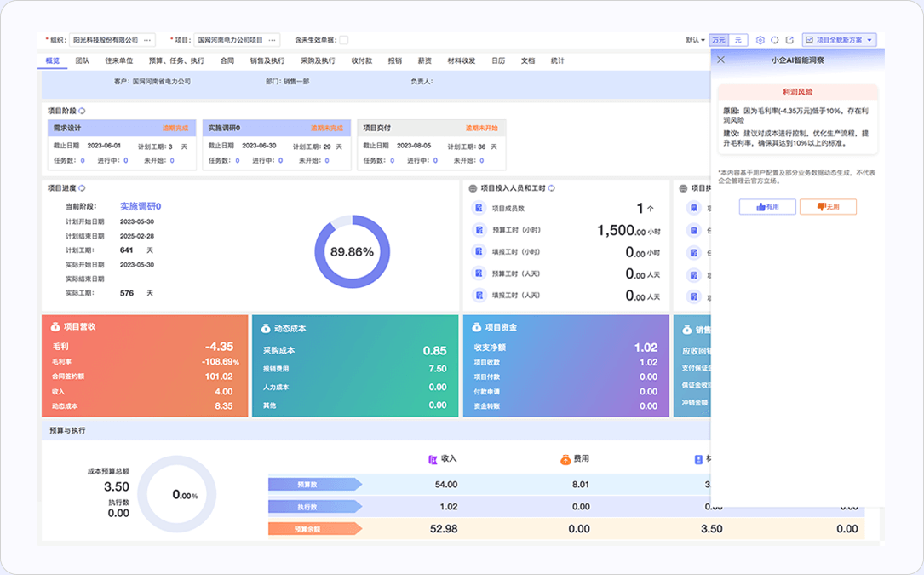Image resolution: width=924 pixels, height=575 pixels.
Task: Click the share/export icon in top toolbar
Action: [789, 40]
